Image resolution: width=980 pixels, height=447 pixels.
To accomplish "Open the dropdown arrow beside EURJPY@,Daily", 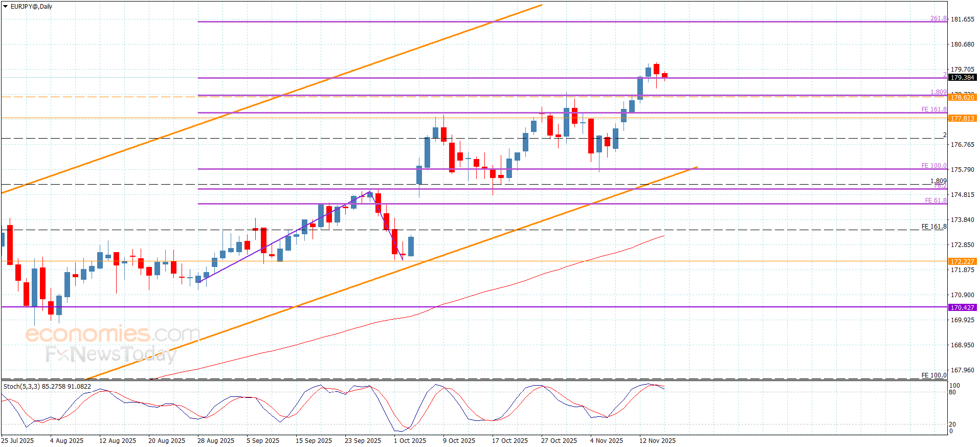I will 5,7.
